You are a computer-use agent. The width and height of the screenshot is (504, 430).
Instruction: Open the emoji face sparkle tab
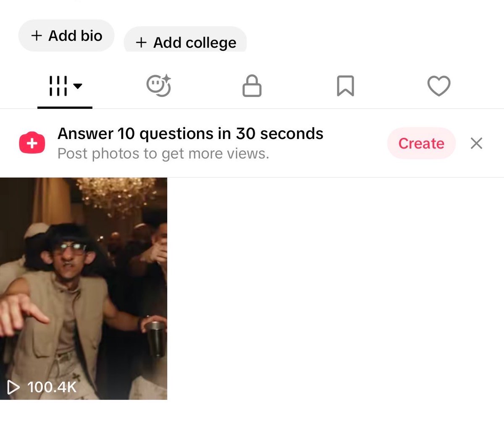pos(159,86)
